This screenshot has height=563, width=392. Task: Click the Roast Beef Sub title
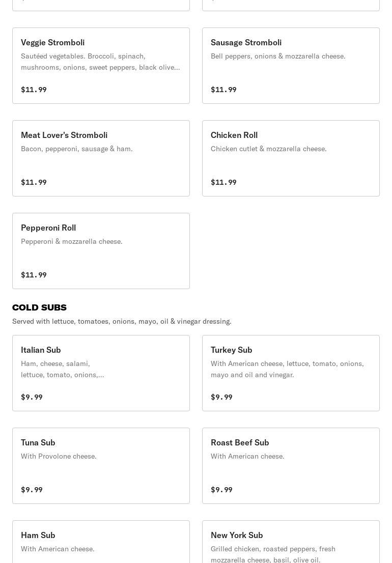pyautogui.click(x=240, y=442)
